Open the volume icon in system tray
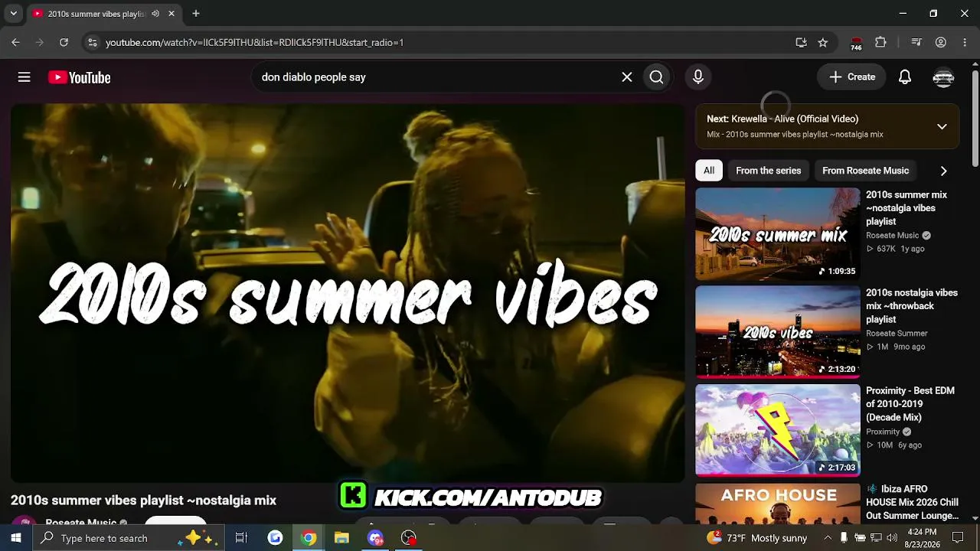This screenshot has height=551, width=980. pyautogui.click(x=892, y=538)
